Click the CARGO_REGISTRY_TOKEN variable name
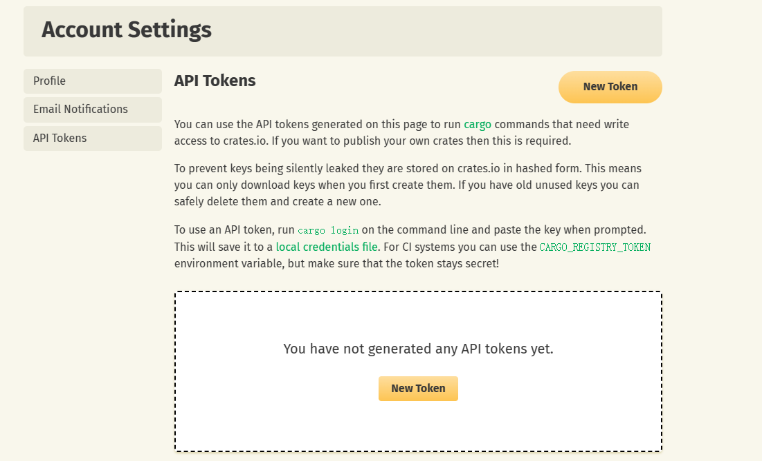The width and height of the screenshot is (762, 461). point(595,247)
